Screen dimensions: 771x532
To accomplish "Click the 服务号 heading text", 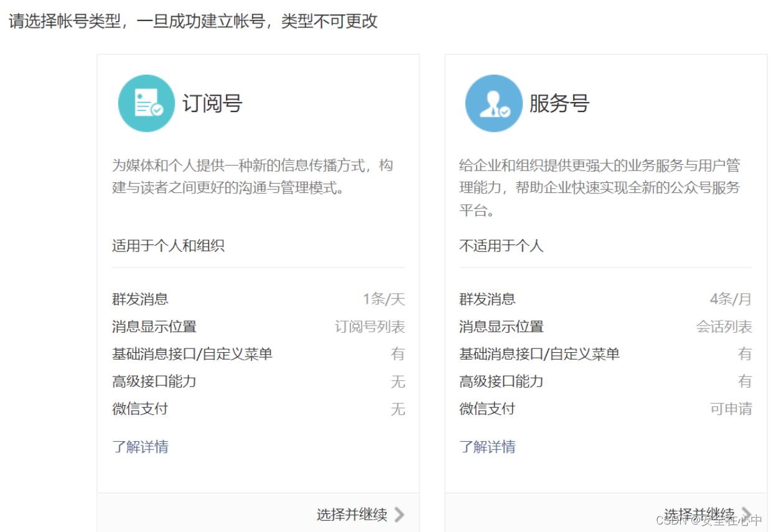I will [x=559, y=103].
